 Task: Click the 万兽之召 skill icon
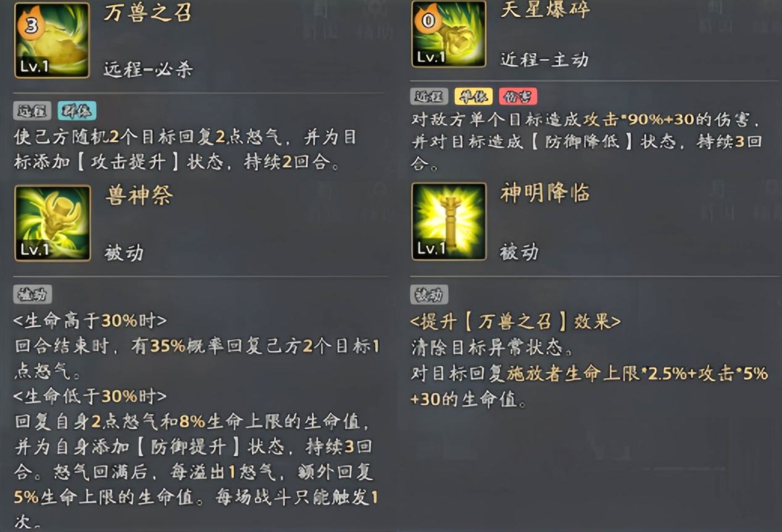point(52,39)
